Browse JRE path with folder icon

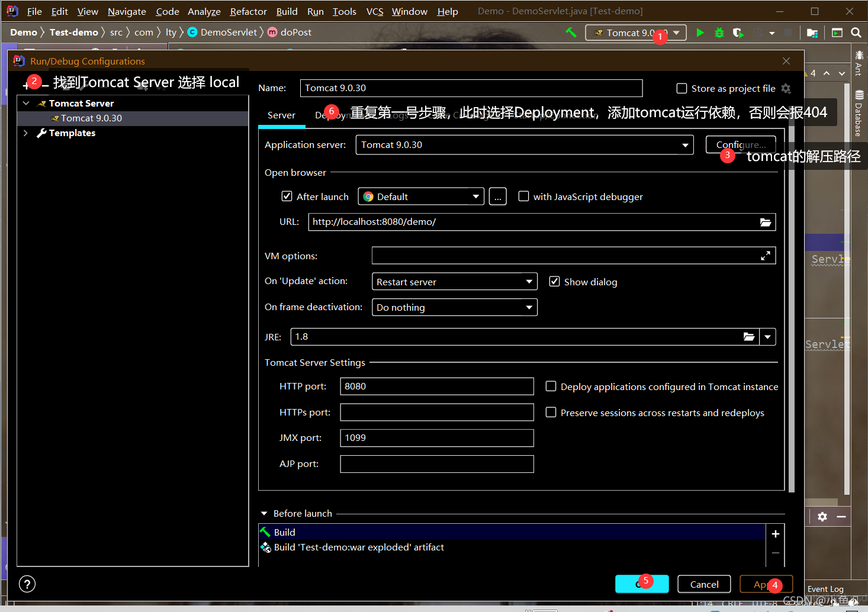749,337
